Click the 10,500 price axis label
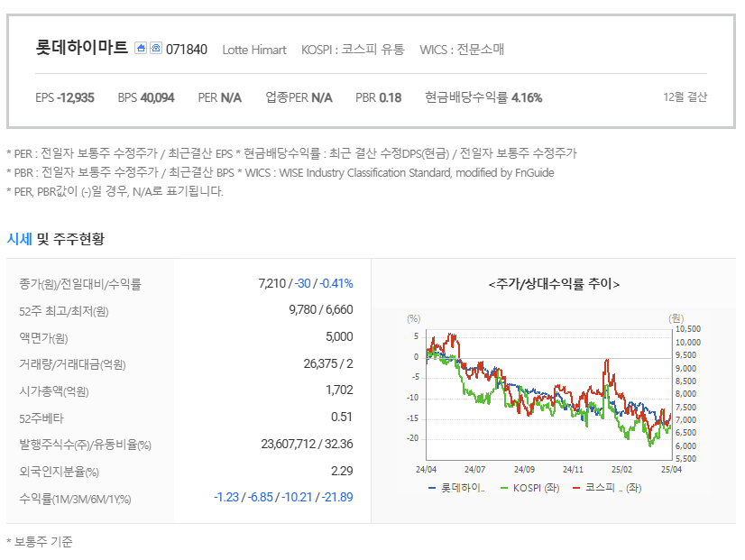The image size is (745, 560). pos(688,328)
